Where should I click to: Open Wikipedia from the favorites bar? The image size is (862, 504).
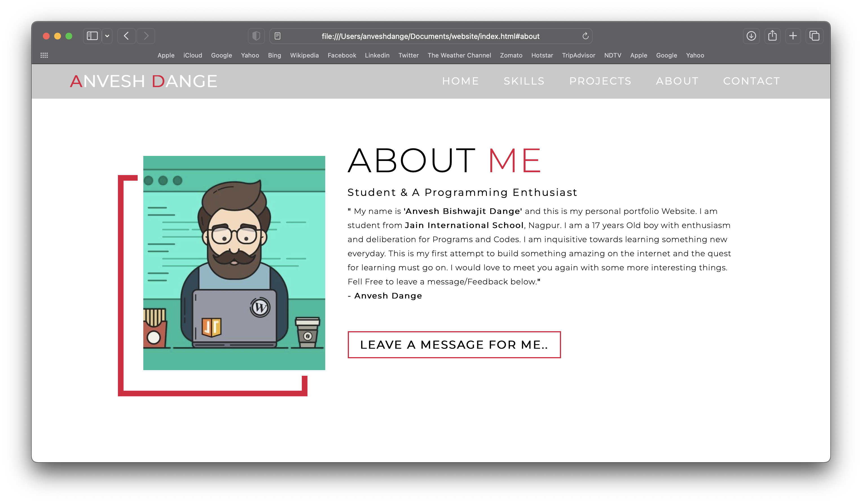304,55
